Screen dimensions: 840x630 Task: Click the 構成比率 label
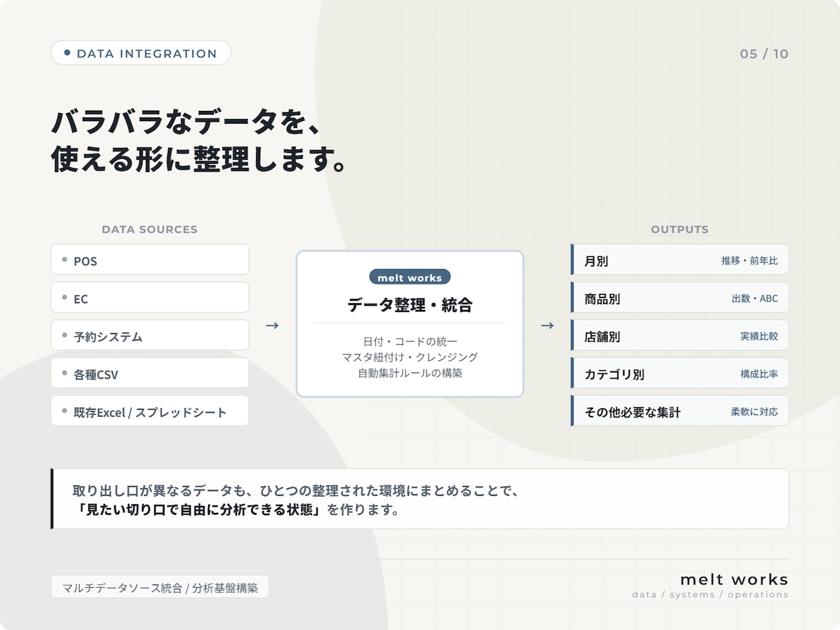(759, 375)
